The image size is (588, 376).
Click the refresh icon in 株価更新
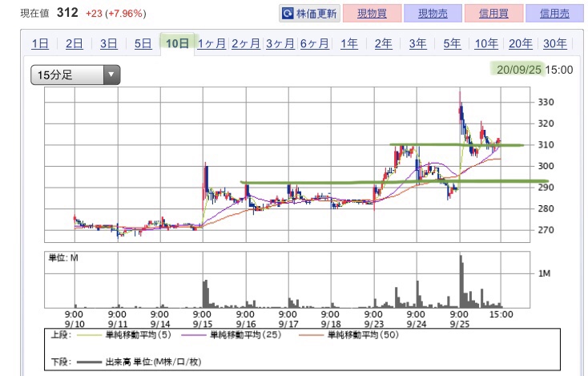(288, 14)
